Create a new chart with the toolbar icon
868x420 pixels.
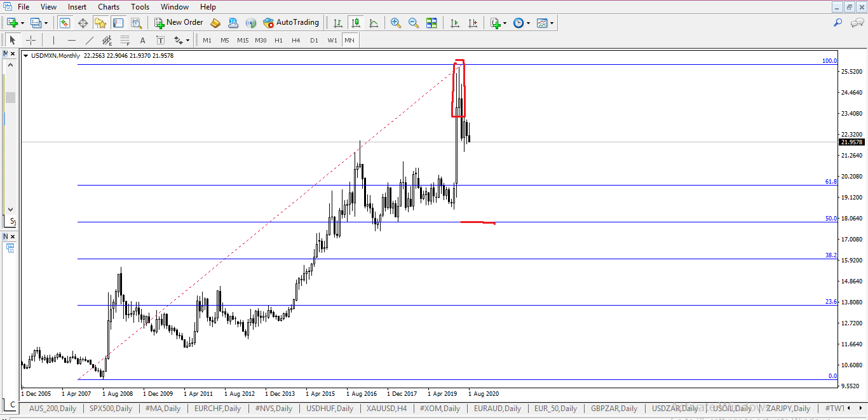(x=12, y=23)
